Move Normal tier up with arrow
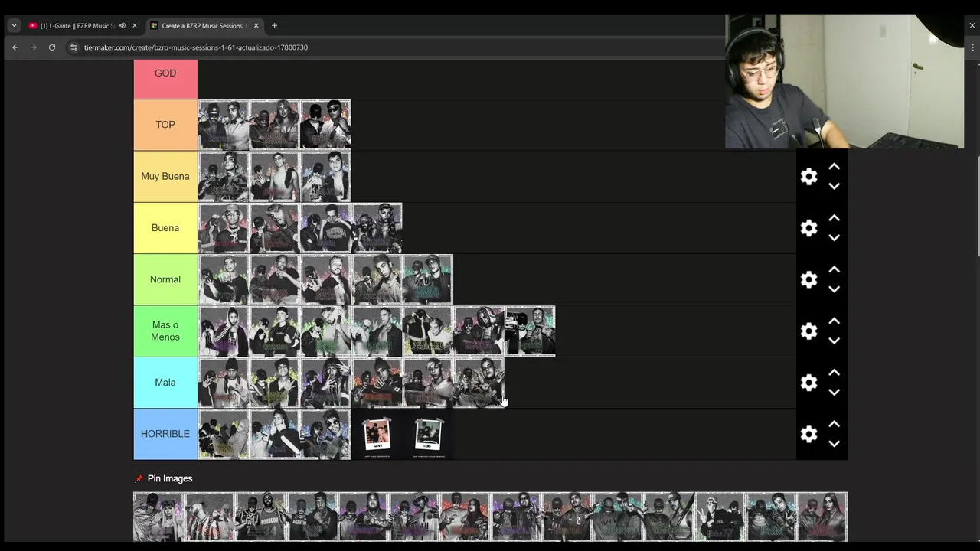Screen dimensions: 980x551 (835, 269)
